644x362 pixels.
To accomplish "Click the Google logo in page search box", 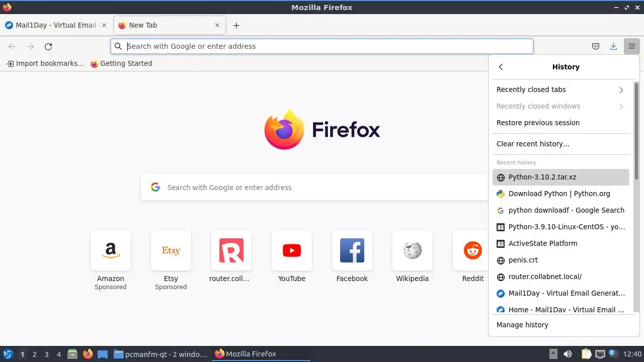I will (x=155, y=187).
